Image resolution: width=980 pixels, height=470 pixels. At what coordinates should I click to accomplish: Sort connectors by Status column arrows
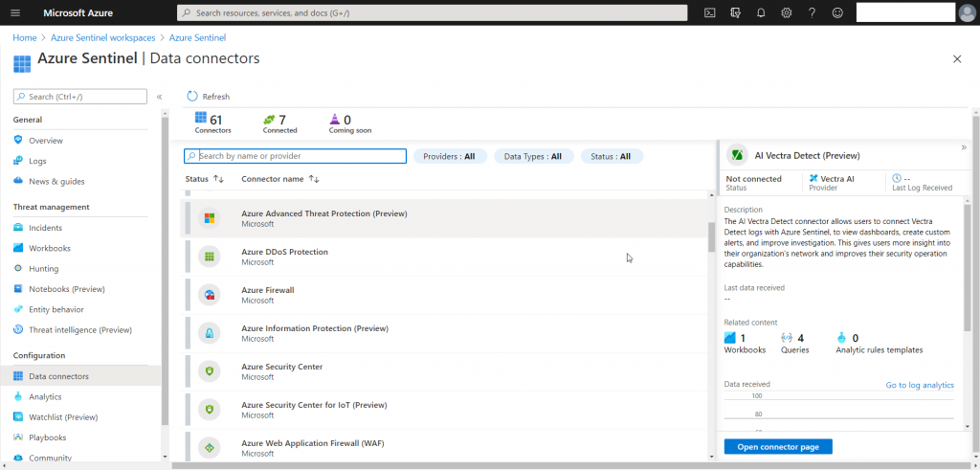pyautogui.click(x=218, y=179)
